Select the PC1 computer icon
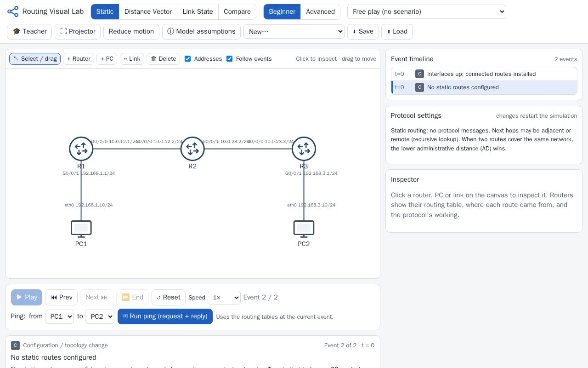This screenshot has width=588, height=368. coord(81,229)
